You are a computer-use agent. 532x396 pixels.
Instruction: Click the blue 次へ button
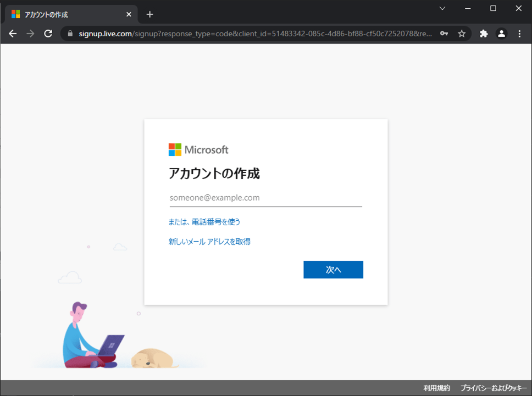click(333, 270)
